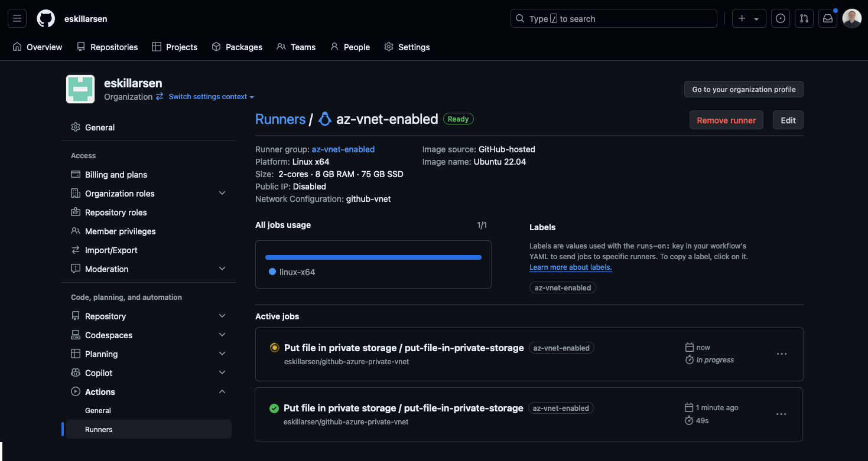Click the in-progress job's az-vnet-enabled label

point(561,348)
